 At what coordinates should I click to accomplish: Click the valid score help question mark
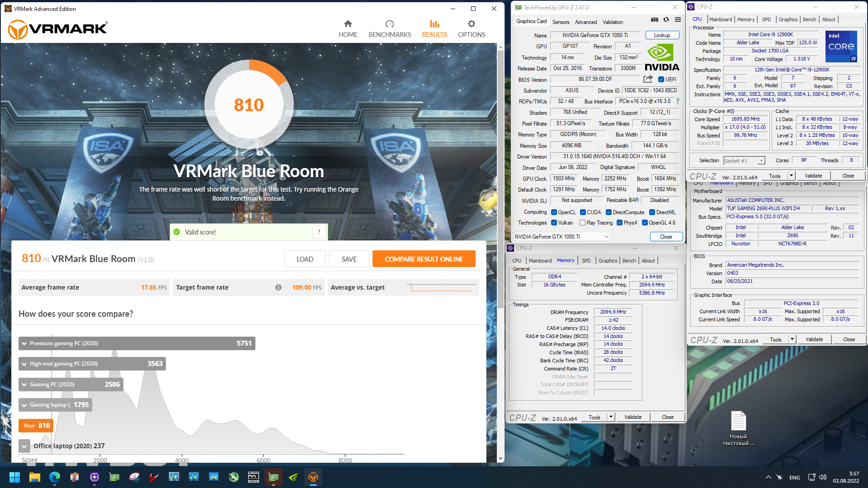[x=319, y=232]
